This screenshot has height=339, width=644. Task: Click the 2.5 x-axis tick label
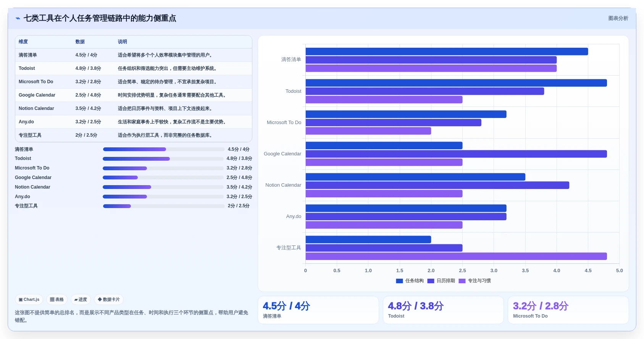[462, 271]
